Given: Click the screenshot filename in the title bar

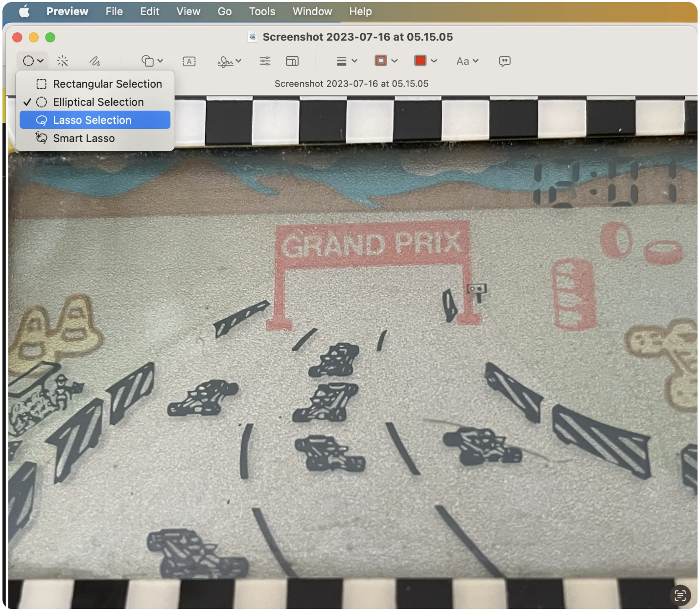Looking at the screenshot, I should [x=357, y=37].
